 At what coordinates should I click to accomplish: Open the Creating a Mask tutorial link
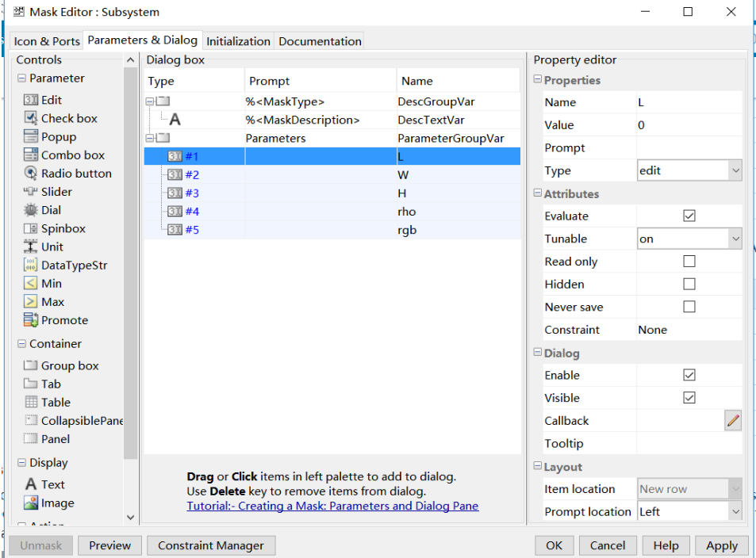(x=332, y=506)
